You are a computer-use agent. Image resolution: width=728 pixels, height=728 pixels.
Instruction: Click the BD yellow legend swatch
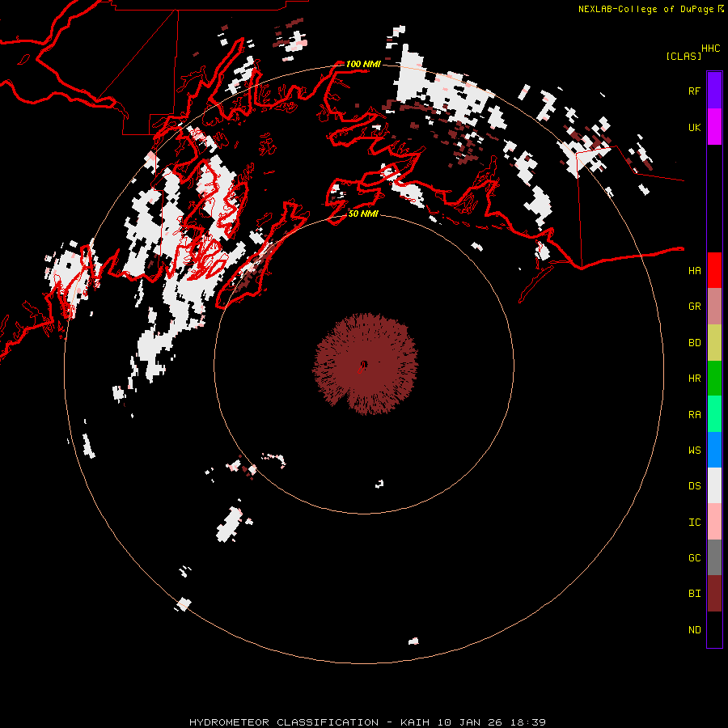[x=714, y=342]
